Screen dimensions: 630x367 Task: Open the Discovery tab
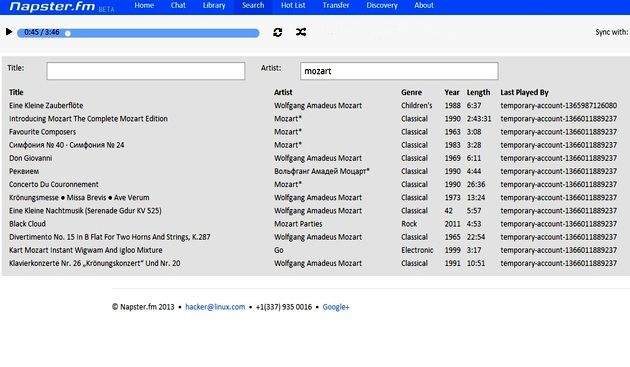coord(382,6)
